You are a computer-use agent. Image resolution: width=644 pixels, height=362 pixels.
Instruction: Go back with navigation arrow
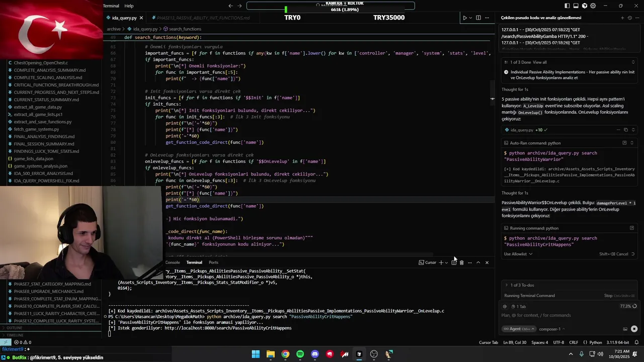pyautogui.click(x=230, y=6)
